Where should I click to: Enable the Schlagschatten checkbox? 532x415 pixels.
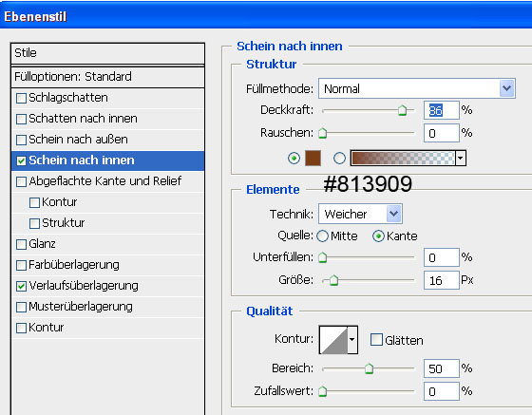pyautogui.click(x=21, y=99)
